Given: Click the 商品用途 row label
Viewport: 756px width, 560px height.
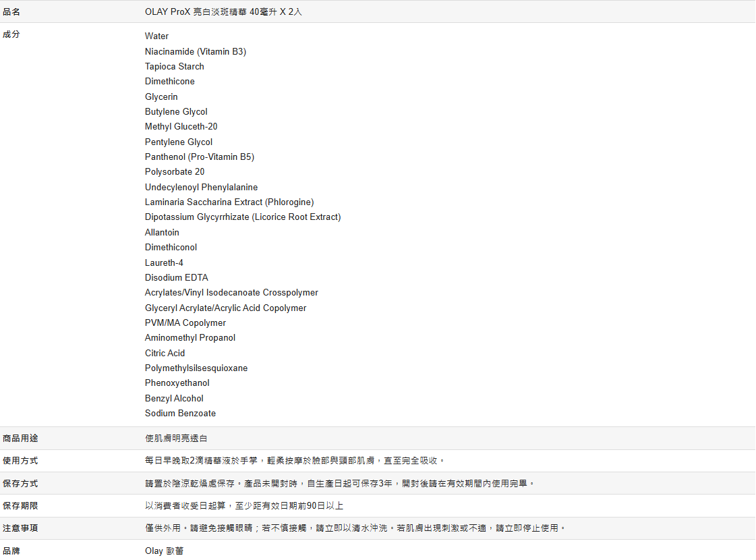Looking at the screenshot, I should point(20,438).
